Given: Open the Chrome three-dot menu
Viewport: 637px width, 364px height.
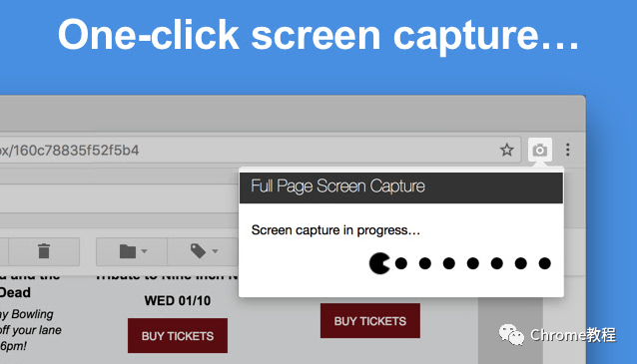Looking at the screenshot, I should click(x=567, y=150).
